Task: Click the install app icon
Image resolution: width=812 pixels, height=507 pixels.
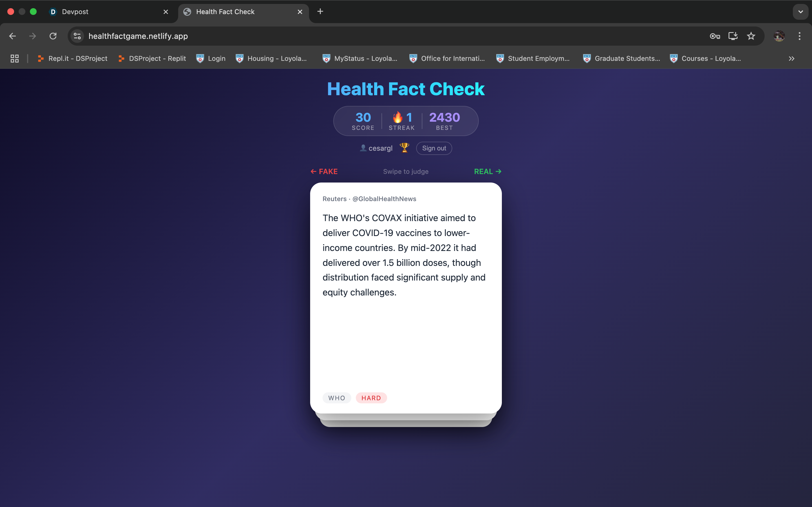Action: [733, 36]
